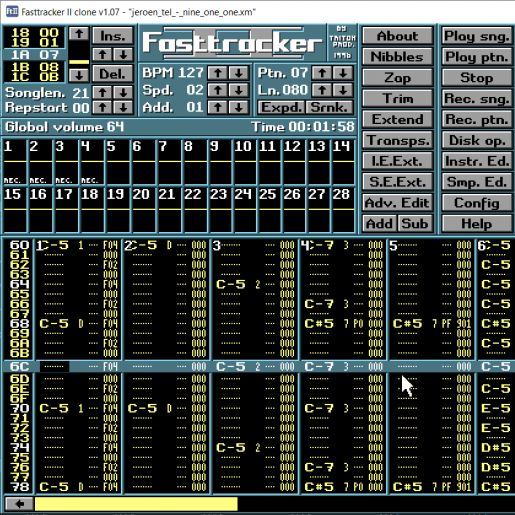
Task: Increase Add. value with up arrow
Action: (x=218, y=107)
